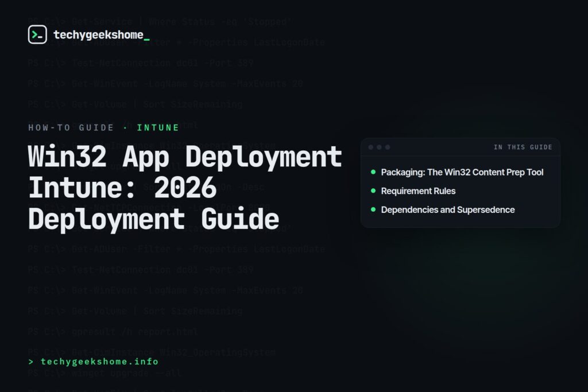Select 'Dependencies and Supersedence' list item
Screen dimensions: 588x392
(x=448, y=209)
